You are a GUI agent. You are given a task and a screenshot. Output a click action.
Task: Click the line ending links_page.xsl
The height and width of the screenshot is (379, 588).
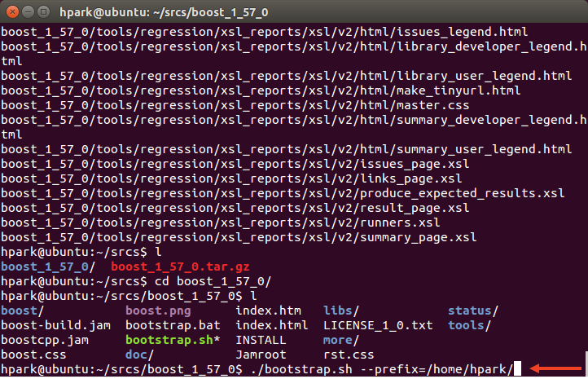click(x=231, y=178)
